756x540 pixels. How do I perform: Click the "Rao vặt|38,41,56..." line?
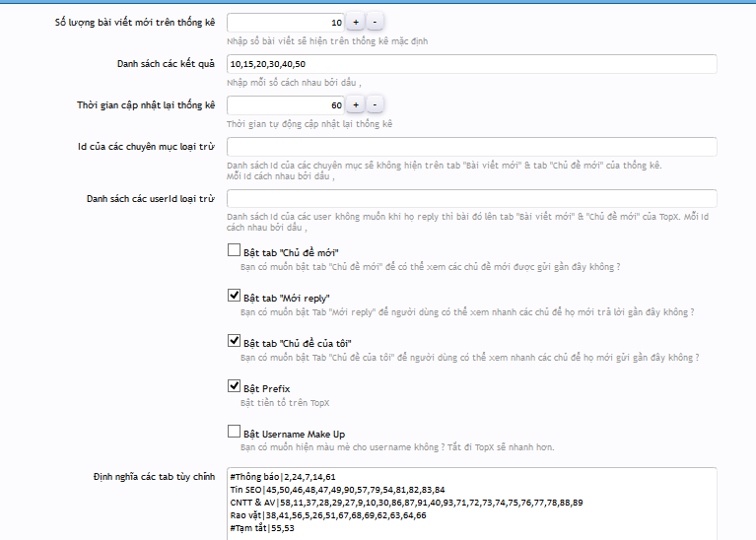click(328, 515)
